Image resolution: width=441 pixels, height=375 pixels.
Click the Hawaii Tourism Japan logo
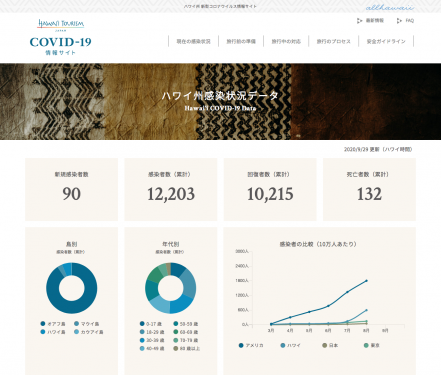[61, 25]
